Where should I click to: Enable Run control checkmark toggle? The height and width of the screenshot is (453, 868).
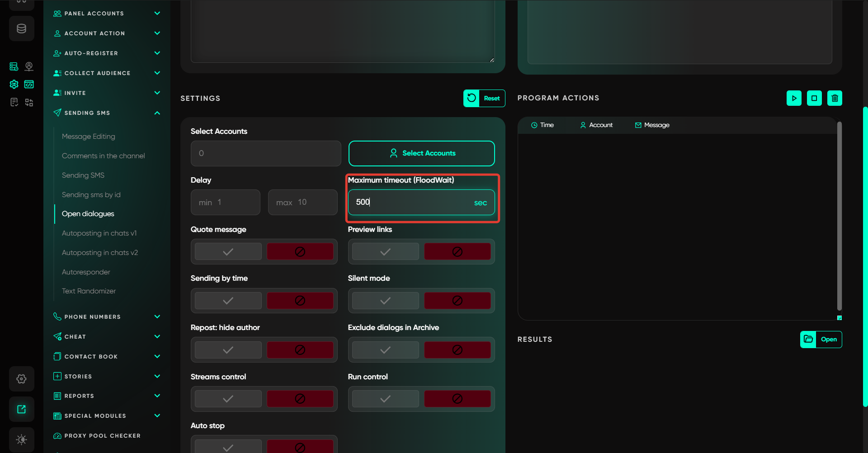(385, 399)
